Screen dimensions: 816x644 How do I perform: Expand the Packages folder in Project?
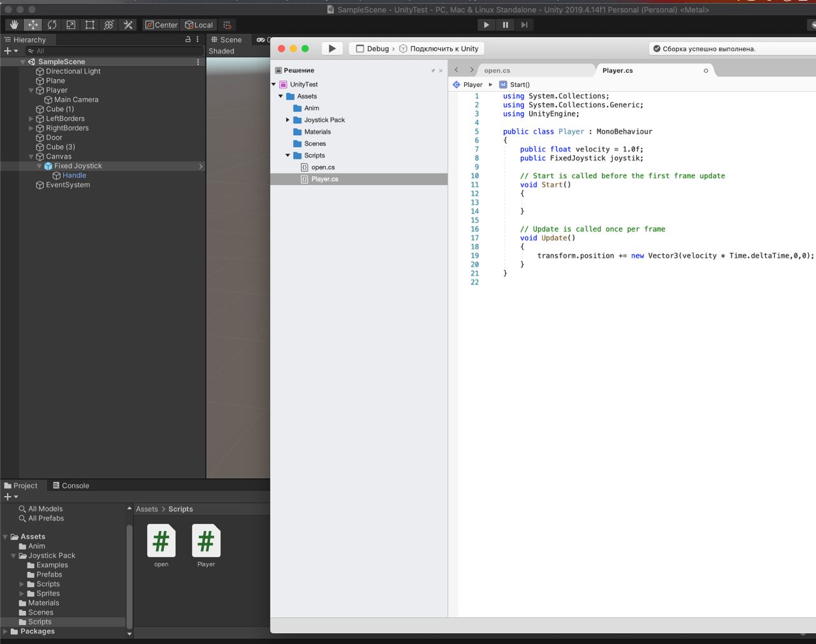tap(6, 632)
